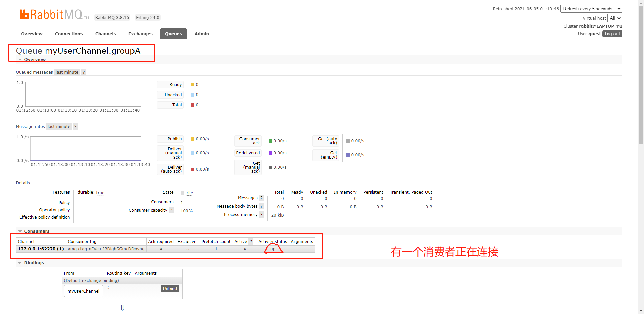Viewport: 644px width, 314px height.
Task: Click the Queued messages chart
Action: pos(83,94)
